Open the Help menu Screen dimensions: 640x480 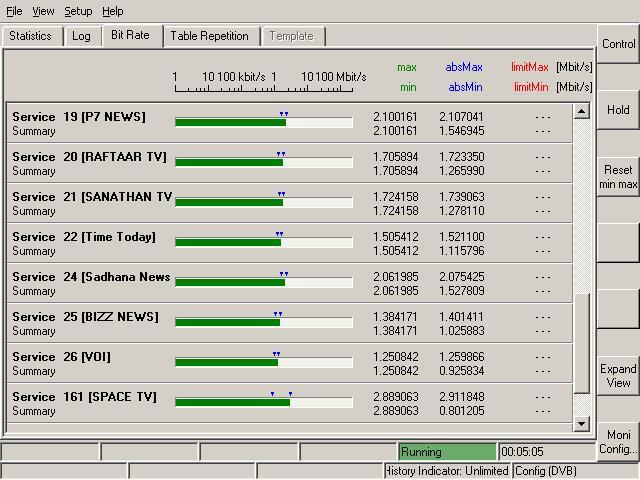click(x=113, y=11)
